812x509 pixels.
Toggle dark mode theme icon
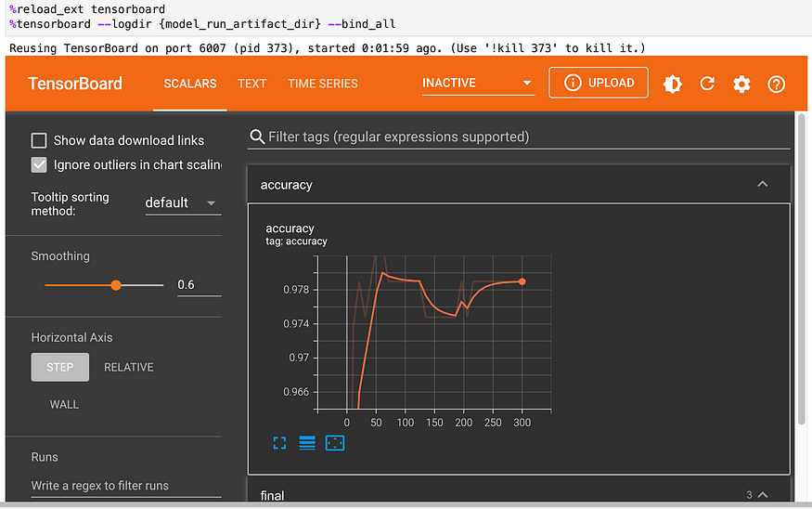(x=672, y=84)
